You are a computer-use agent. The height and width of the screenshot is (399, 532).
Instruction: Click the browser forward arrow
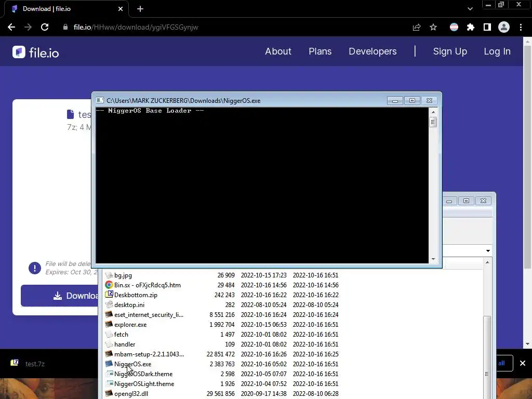click(x=28, y=27)
